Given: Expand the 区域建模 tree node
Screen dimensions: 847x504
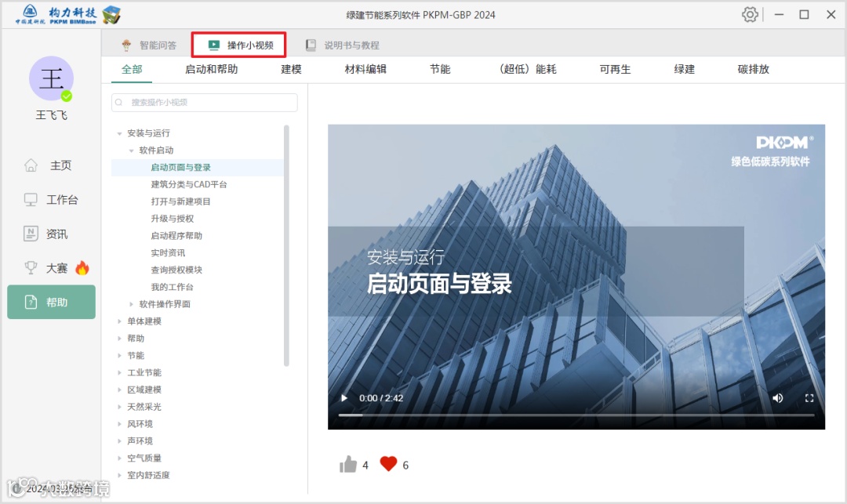Looking at the screenshot, I should pos(119,390).
